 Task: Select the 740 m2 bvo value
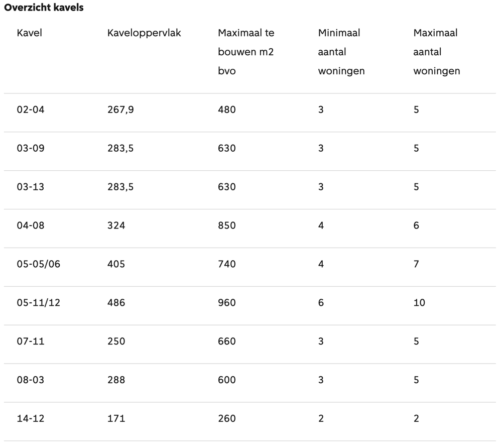point(227,264)
